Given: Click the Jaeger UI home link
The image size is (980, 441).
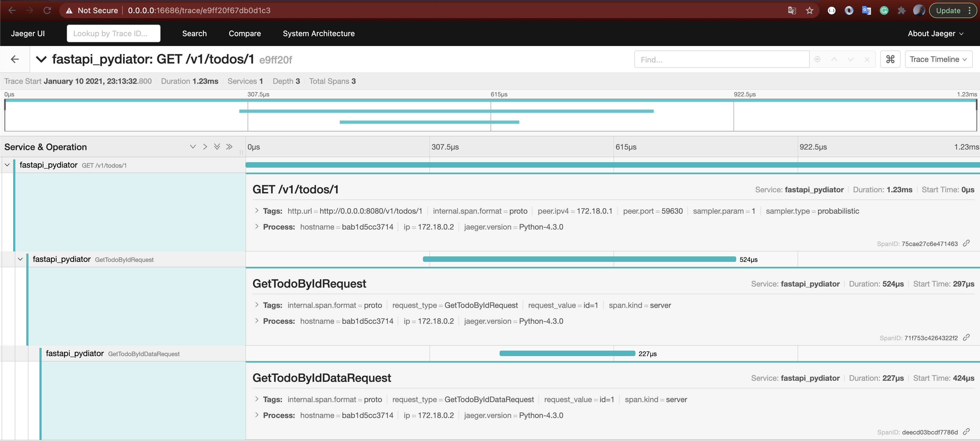Looking at the screenshot, I should point(28,33).
